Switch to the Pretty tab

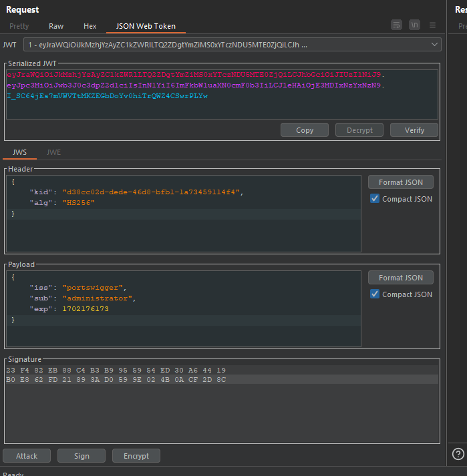pos(19,26)
